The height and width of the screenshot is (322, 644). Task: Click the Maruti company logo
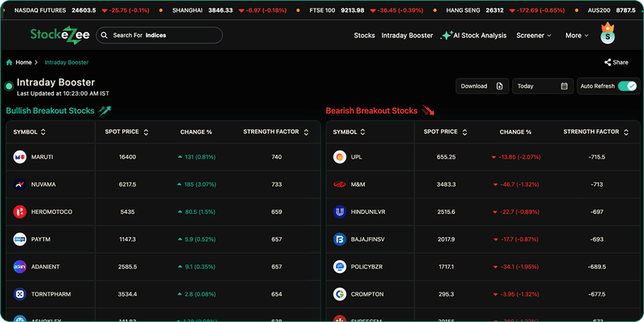coord(20,157)
